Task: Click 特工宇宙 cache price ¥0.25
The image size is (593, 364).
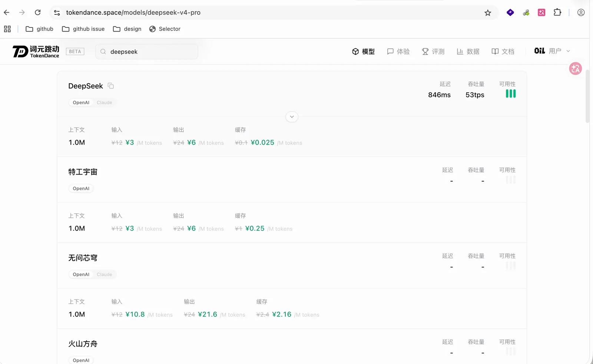Action: coord(255,229)
